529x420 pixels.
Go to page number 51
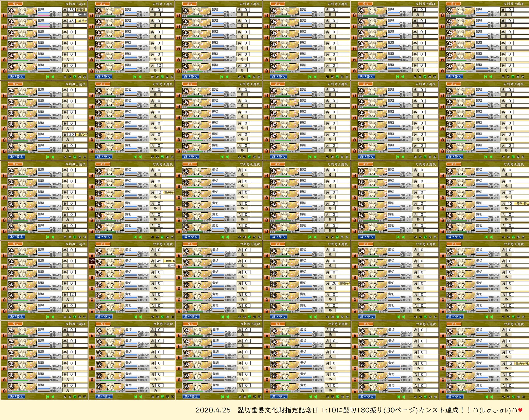(523, 397)
